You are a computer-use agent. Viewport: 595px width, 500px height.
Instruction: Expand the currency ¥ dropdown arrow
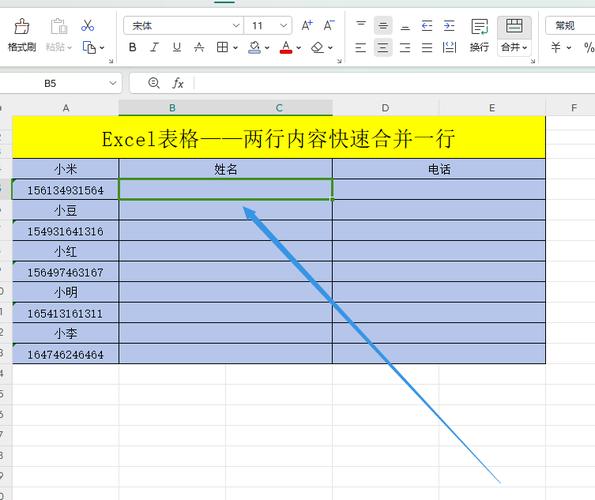coord(569,48)
